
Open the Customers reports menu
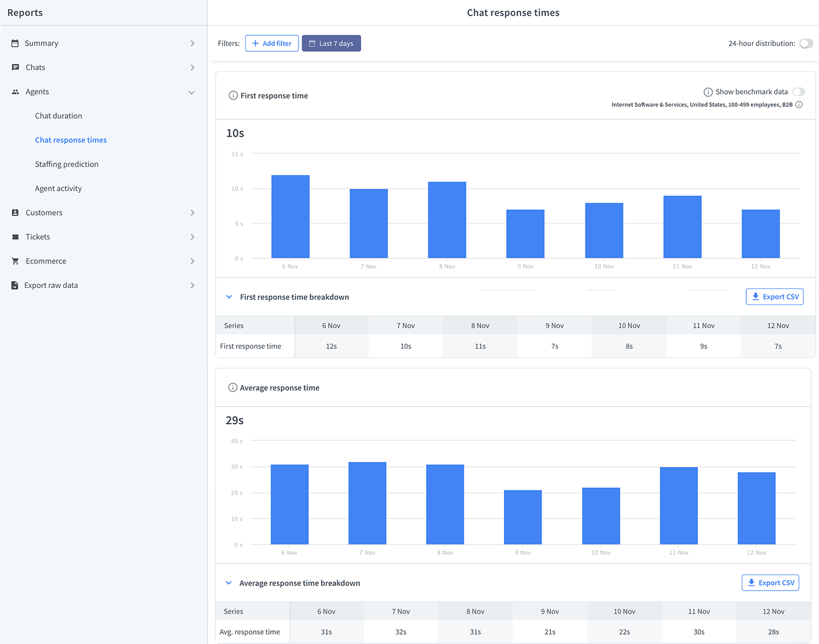point(103,213)
